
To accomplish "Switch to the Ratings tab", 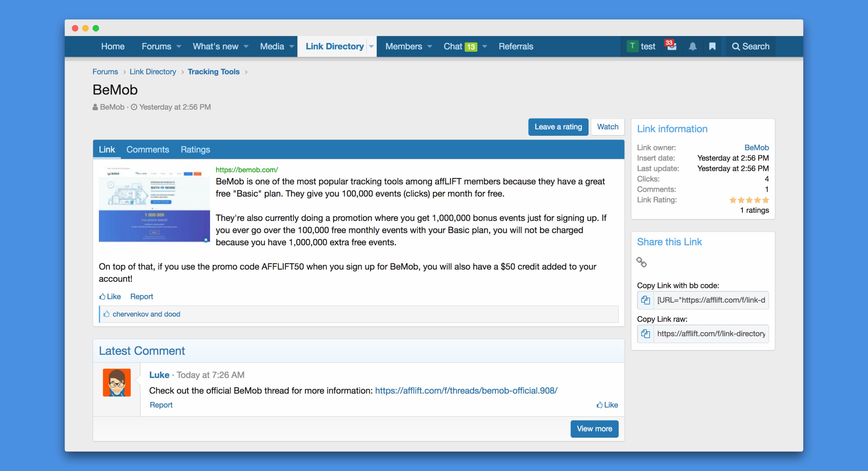I will 195,150.
